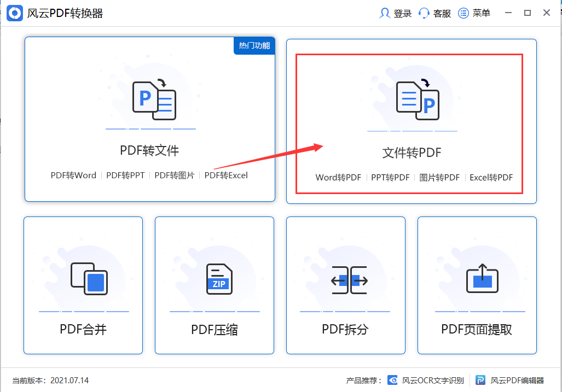Click the PDF合并 merge icon

tap(89, 279)
